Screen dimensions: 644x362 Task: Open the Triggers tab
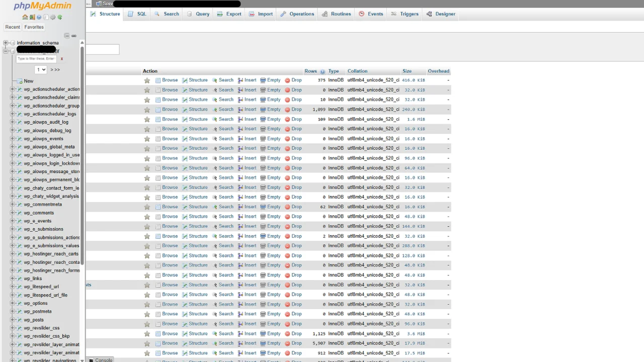405,14
